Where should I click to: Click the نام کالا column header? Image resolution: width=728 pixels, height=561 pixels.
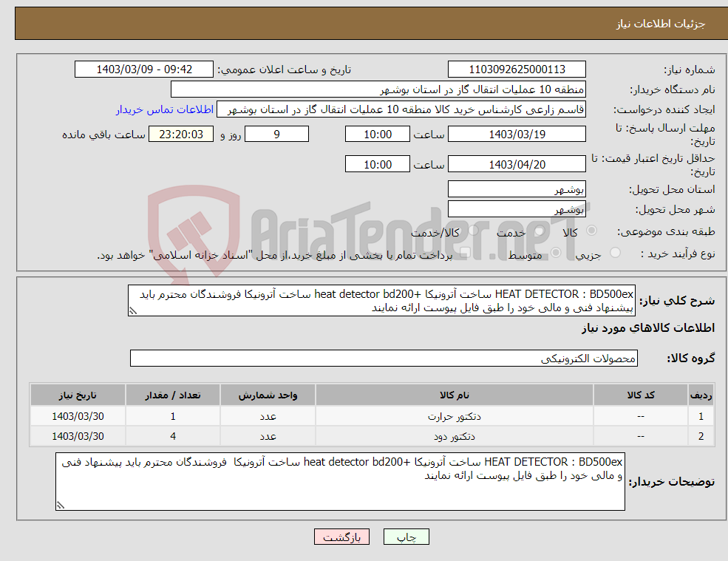(454, 395)
